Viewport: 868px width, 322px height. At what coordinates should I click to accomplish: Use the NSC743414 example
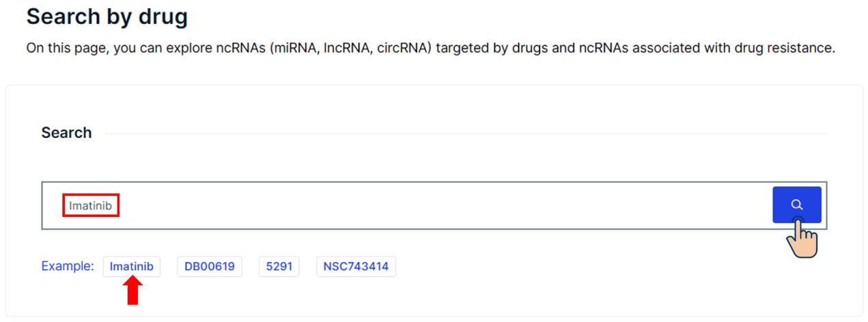[356, 267]
